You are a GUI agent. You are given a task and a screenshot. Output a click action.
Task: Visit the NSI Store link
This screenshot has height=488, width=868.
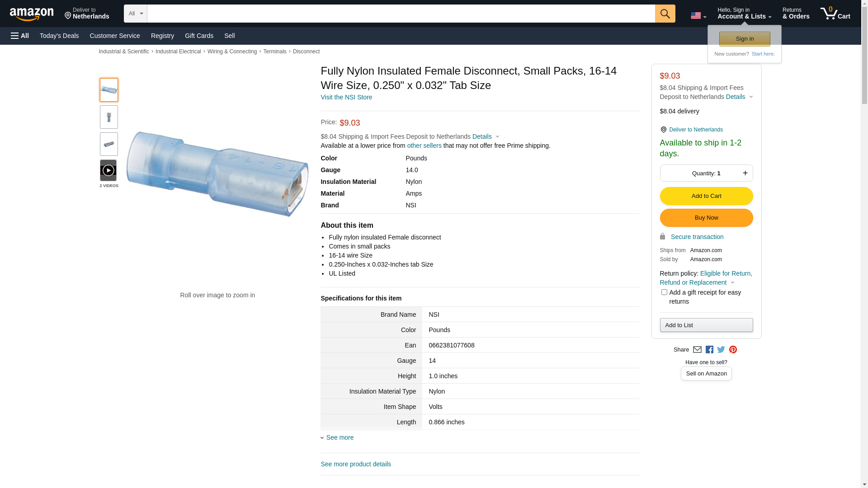(x=346, y=97)
